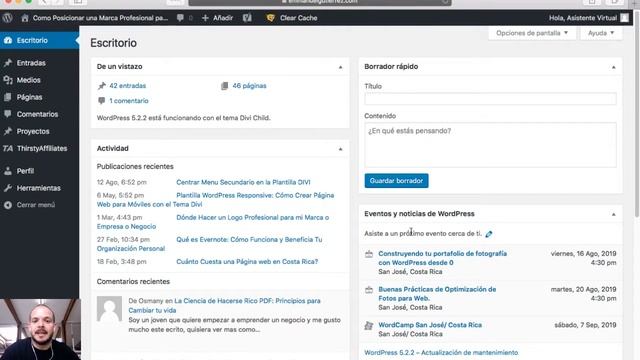Open Buenas Prácticas de Optimización event link
The image size is (640, 360).
(x=437, y=294)
